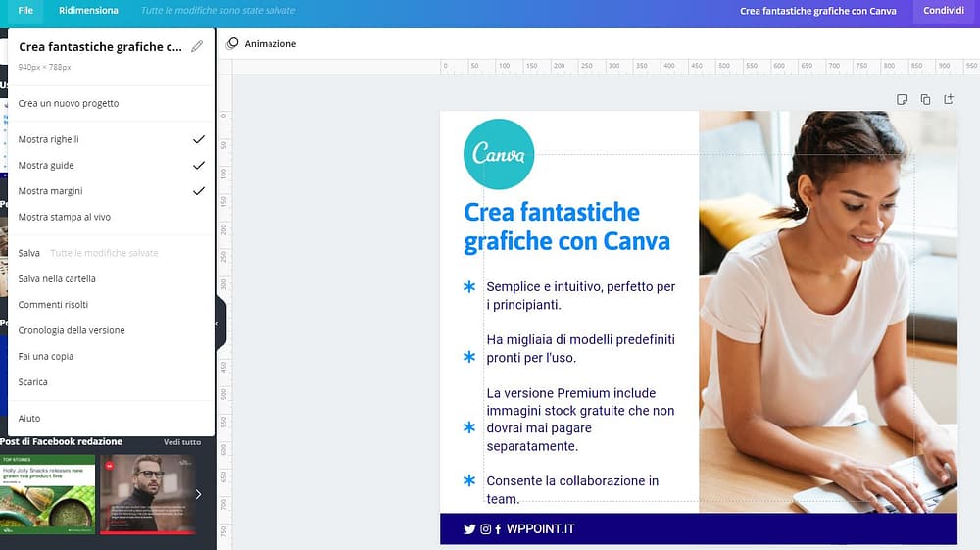Open Cronologia della versione
The height and width of the screenshot is (550, 980).
coord(112,330)
